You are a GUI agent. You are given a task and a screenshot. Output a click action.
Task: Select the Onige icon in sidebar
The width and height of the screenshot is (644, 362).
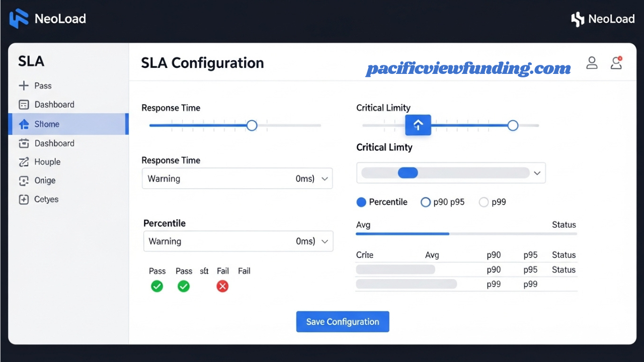tap(24, 180)
